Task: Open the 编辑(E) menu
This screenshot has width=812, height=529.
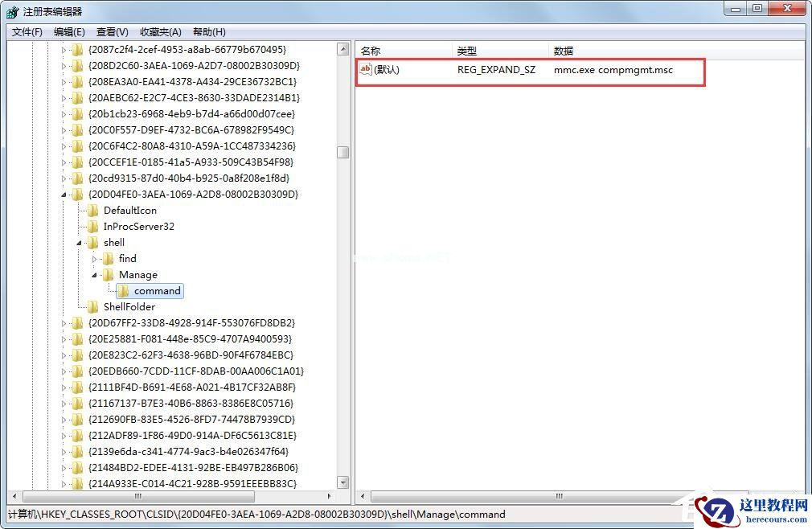Action: pyautogui.click(x=68, y=32)
